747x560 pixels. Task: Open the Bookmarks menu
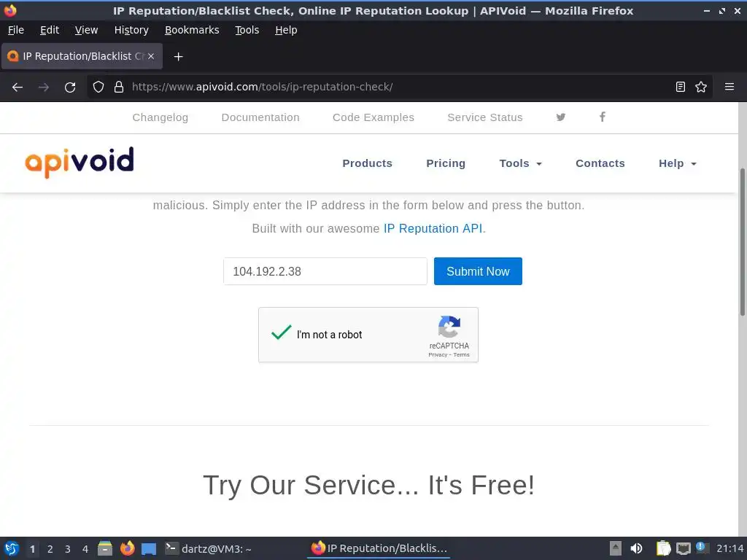(x=192, y=30)
